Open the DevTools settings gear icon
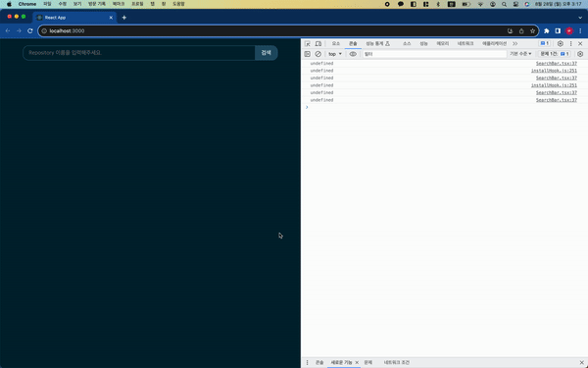Image resolution: width=588 pixels, height=368 pixels. (x=561, y=43)
